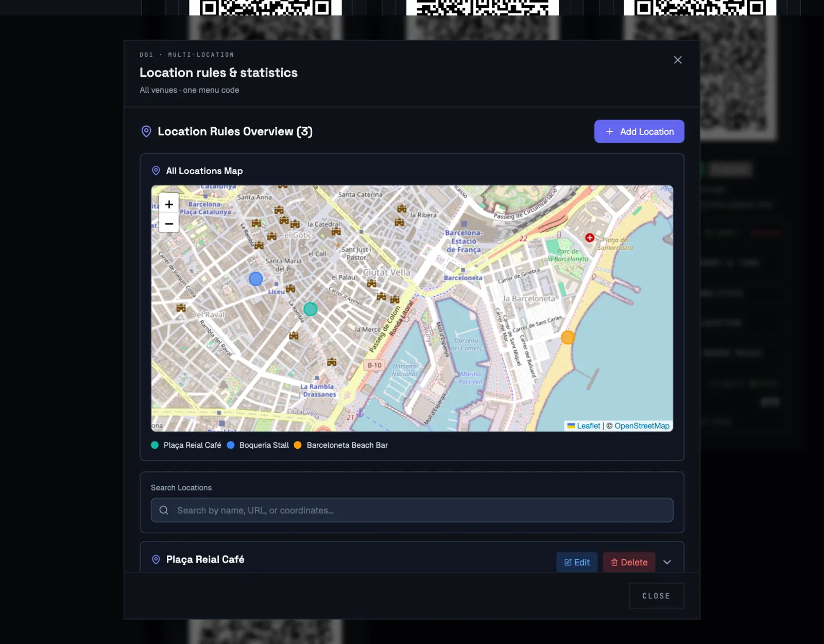Zoom out on the map
The width and height of the screenshot is (824, 644).
click(x=169, y=223)
